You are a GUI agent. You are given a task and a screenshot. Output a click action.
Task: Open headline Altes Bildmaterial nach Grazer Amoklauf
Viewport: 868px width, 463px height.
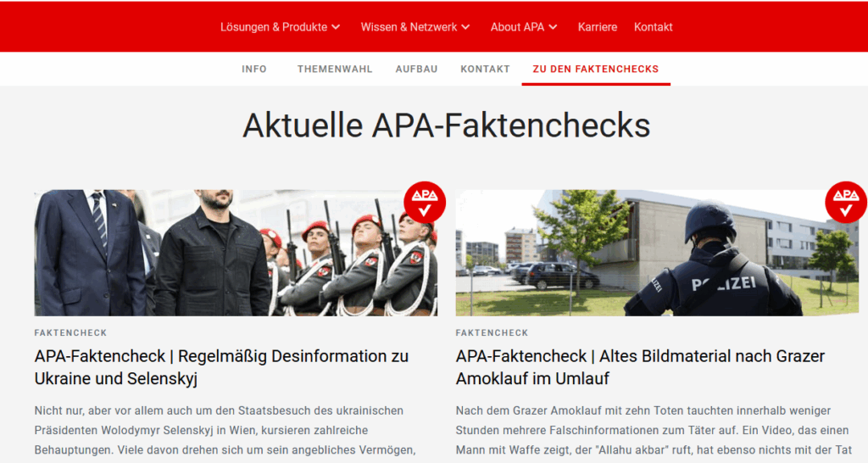pyautogui.click(x=640, y=367)
